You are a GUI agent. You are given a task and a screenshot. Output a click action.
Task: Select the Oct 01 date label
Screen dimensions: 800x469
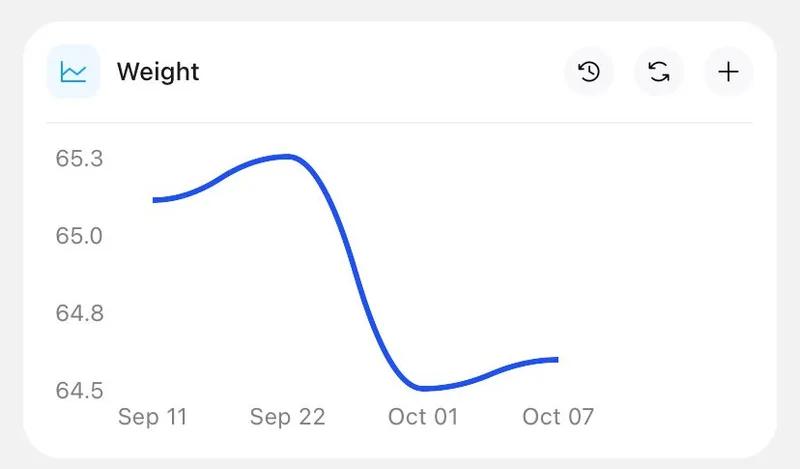[423, 417]
